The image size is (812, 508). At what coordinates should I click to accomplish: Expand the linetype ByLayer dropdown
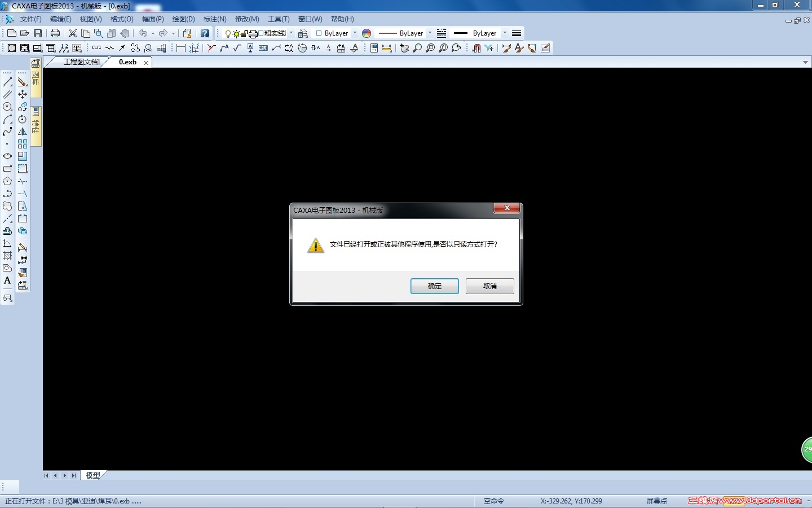pyautogui.click(x=430, y=33)
